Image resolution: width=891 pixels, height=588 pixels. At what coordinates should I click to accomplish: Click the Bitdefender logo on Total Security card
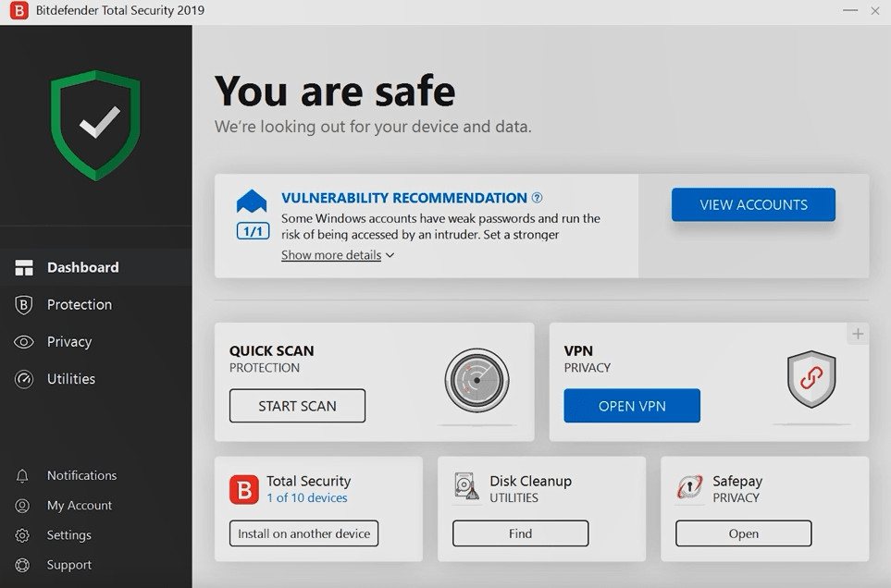[243, 489]
